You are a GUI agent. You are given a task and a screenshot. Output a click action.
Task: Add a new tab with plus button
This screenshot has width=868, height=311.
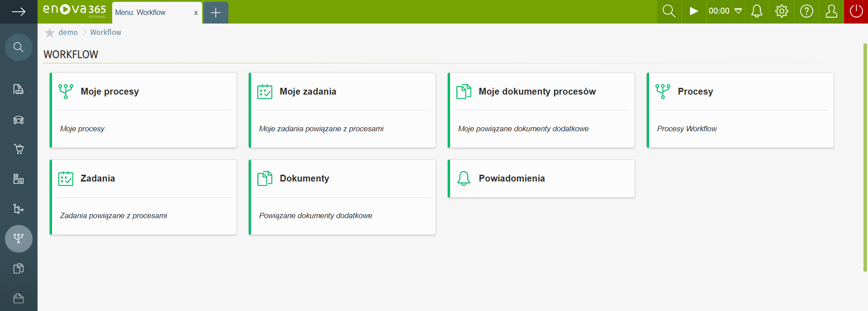(x=216, y=13)
